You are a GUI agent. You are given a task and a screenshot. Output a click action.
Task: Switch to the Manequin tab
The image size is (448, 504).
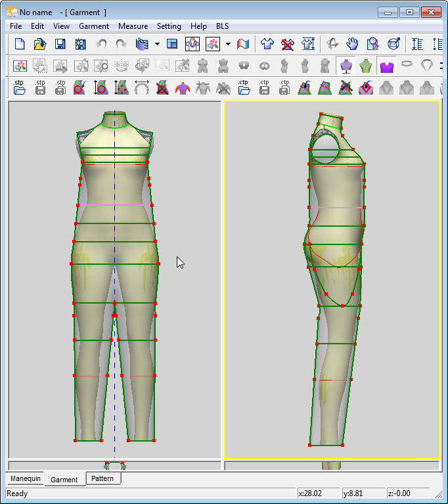tap(26, 478)
